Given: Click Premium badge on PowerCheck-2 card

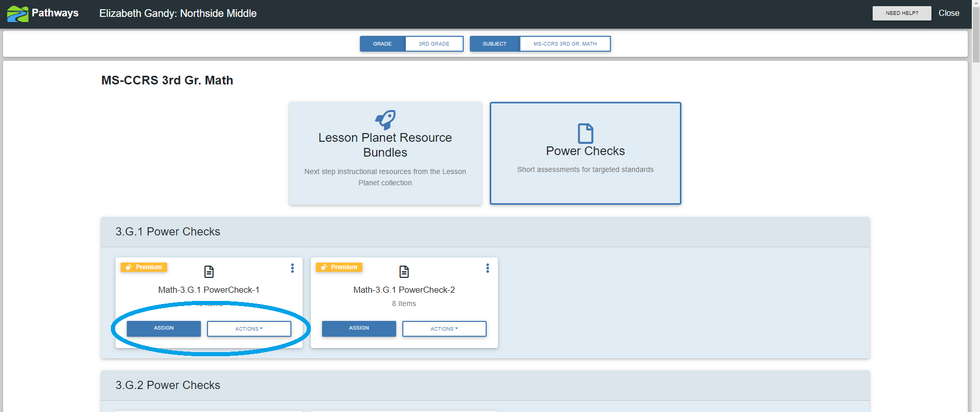Looking at the screenshot, I should pyautogui.click(x=339, y=267).
